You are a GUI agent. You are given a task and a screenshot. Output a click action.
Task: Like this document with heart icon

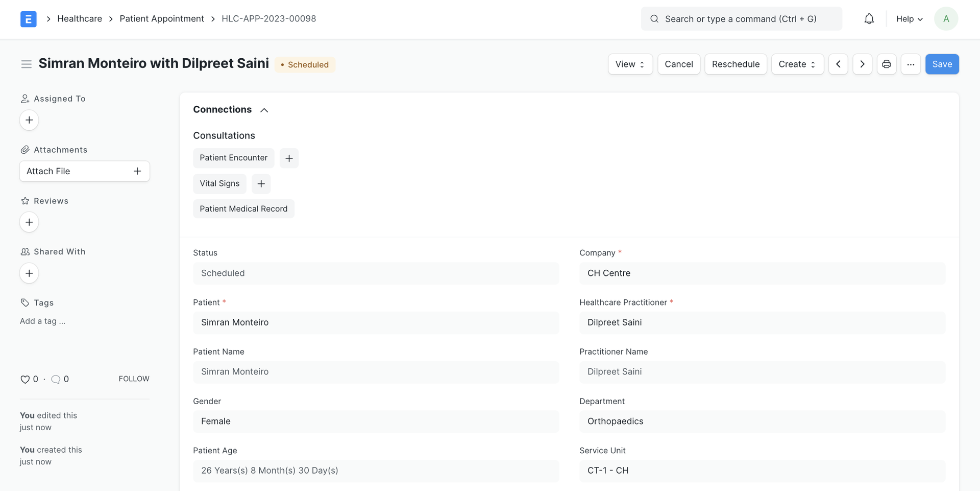click(x=24, y=379)
